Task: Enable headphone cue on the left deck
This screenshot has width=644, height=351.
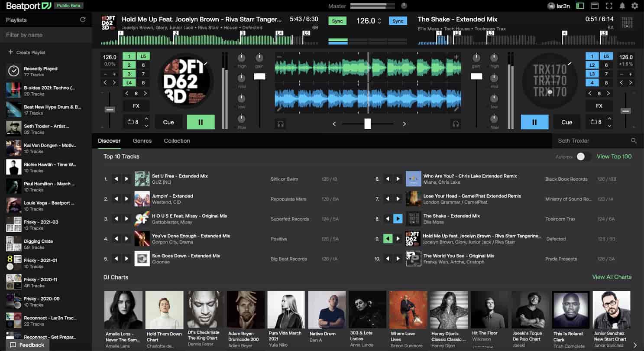Action: click(x=280, y=123)
